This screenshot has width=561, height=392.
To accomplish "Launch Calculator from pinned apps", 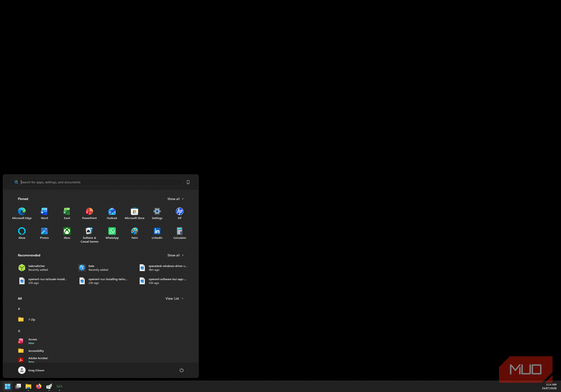I will (179, 233).
